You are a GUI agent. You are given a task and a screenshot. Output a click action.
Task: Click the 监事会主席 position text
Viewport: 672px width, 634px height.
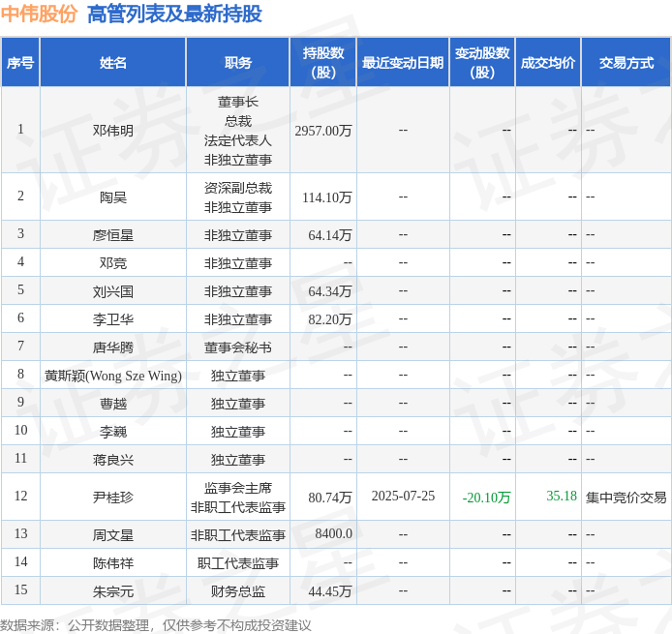tap(238, 488)
